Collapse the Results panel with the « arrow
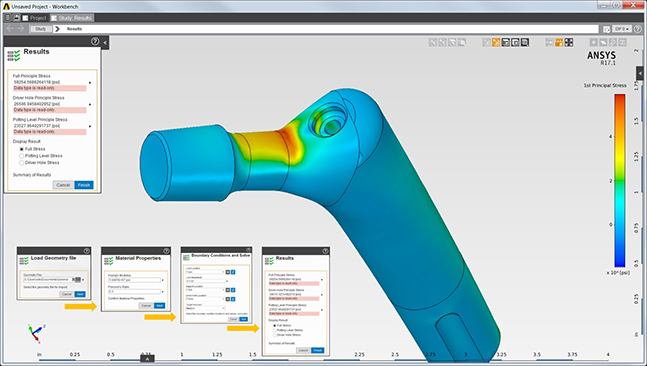The width and height of the screenshot is (647, 366). [x=105, y=42]
